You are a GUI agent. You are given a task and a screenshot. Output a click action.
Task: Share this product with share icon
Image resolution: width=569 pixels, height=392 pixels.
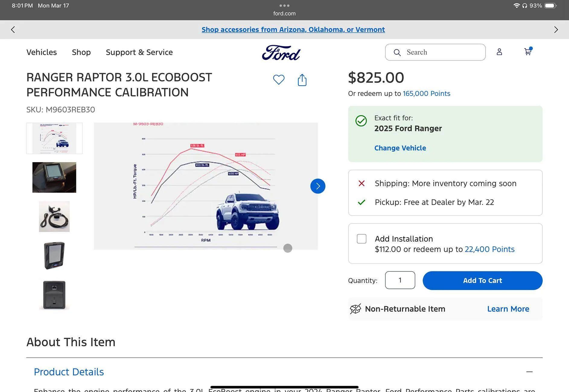302,80
